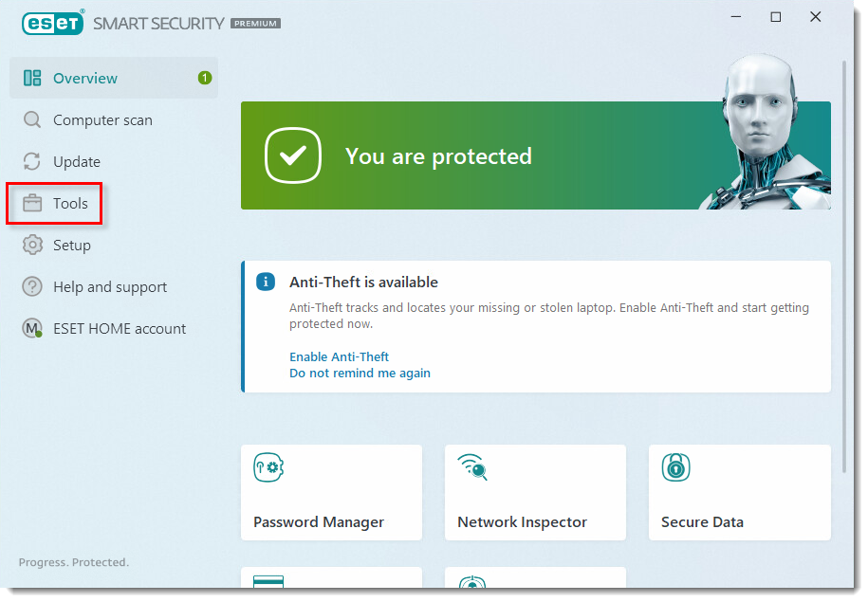Open the ESET HOME account section
Viewport: 868px width, 602px height.
pos(120,329)
